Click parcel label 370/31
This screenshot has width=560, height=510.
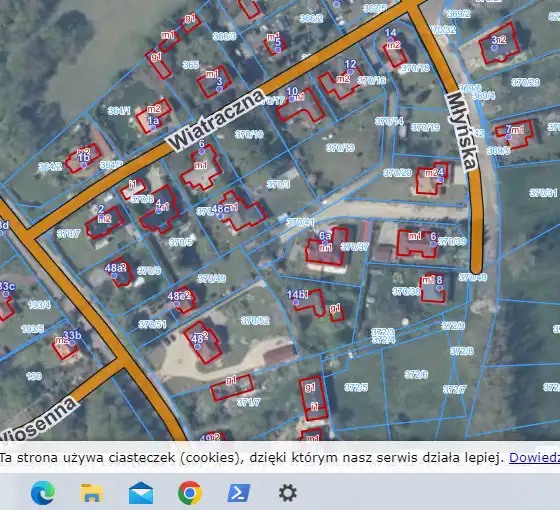pos(543,193)
